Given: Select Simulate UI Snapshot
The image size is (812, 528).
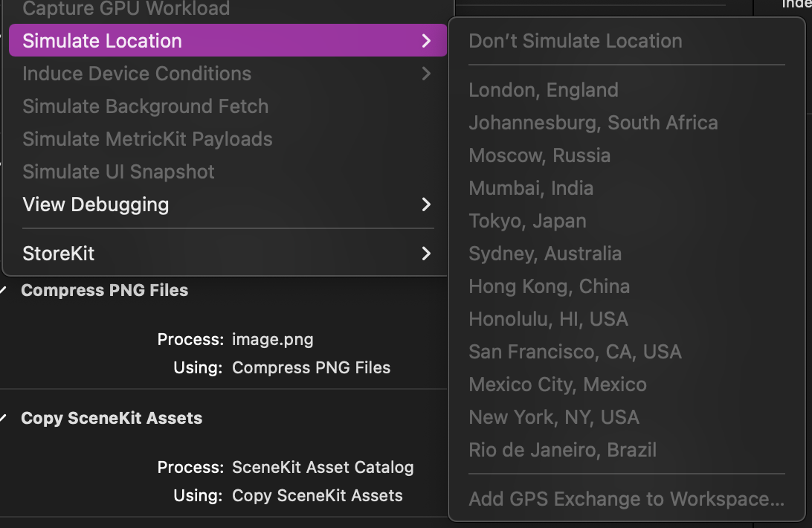Looking at the screenshot, I should click(228, 172).
